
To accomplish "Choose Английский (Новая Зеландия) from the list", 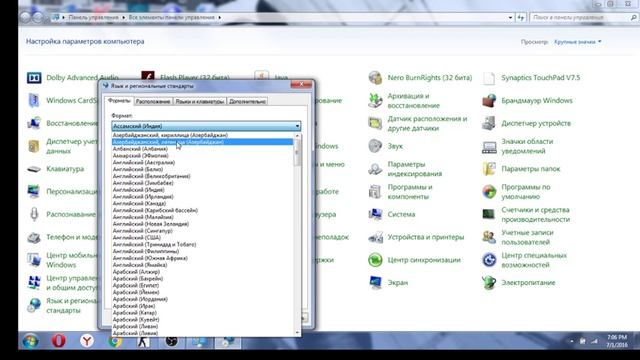I will pyautogui.click(x=202, y=224).
